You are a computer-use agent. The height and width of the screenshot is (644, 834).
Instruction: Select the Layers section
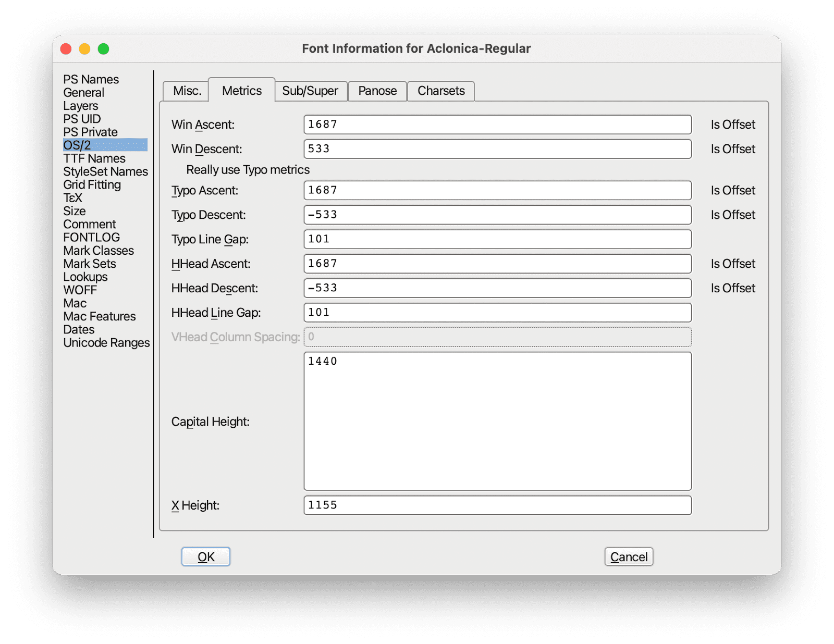tap(79, 105)
